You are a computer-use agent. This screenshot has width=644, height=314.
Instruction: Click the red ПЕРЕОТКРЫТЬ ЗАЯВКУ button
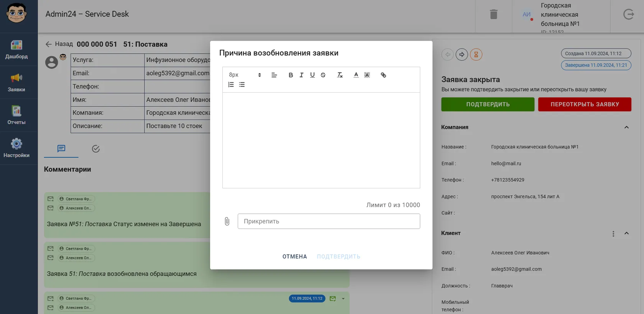(x=585, y=104)
